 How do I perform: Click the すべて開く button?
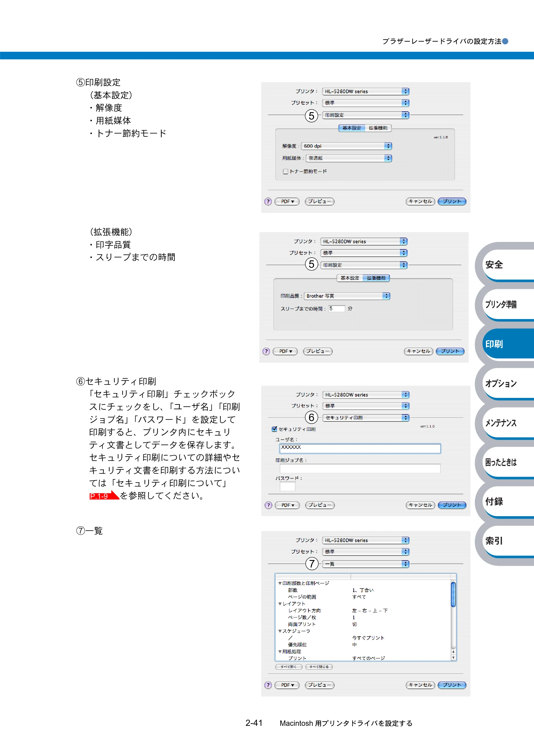tap(288, 667)
